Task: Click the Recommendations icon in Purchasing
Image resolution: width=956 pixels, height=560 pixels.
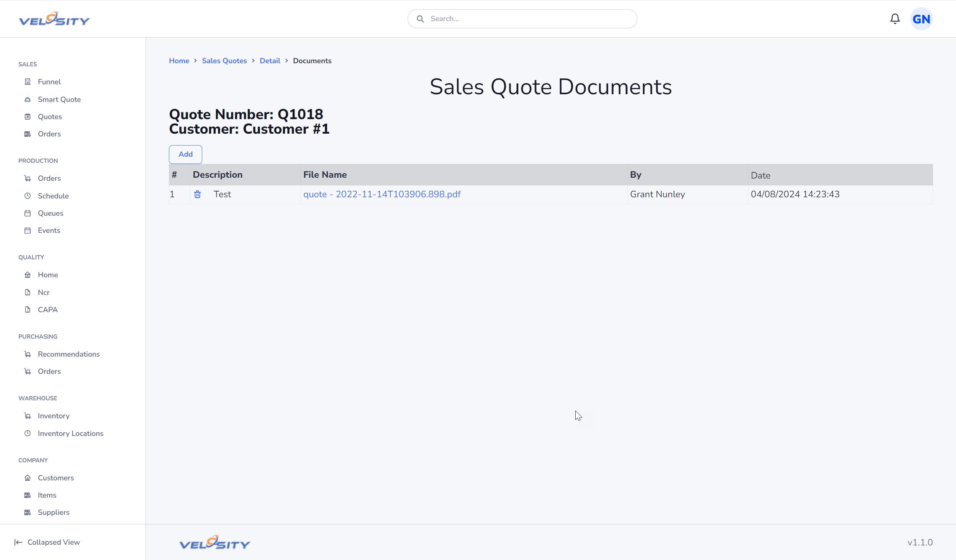Action: (x=27, y=354)
